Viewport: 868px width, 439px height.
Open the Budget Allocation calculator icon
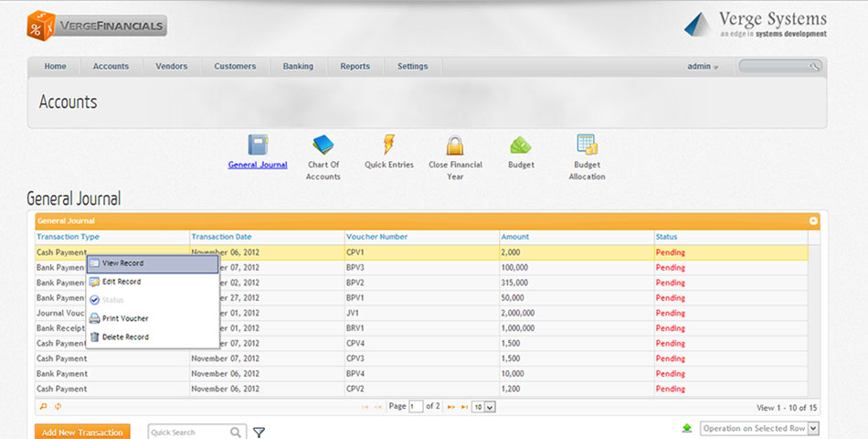587,145
